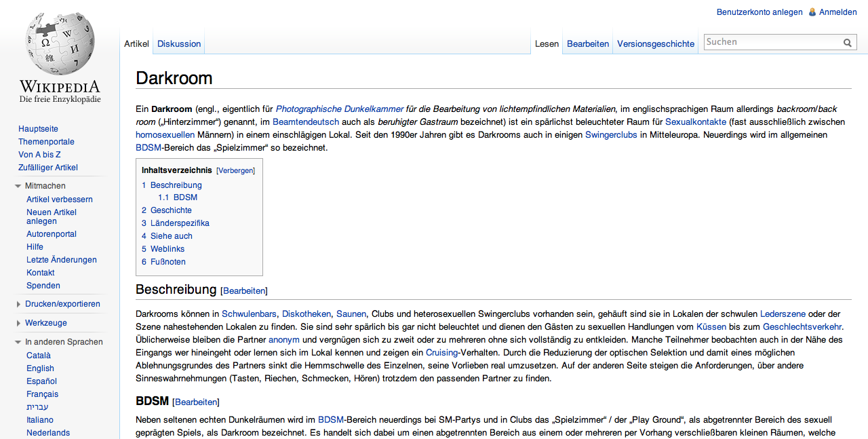Click the Anmelden login link
The image size is (868, 439).
point(838,12)
